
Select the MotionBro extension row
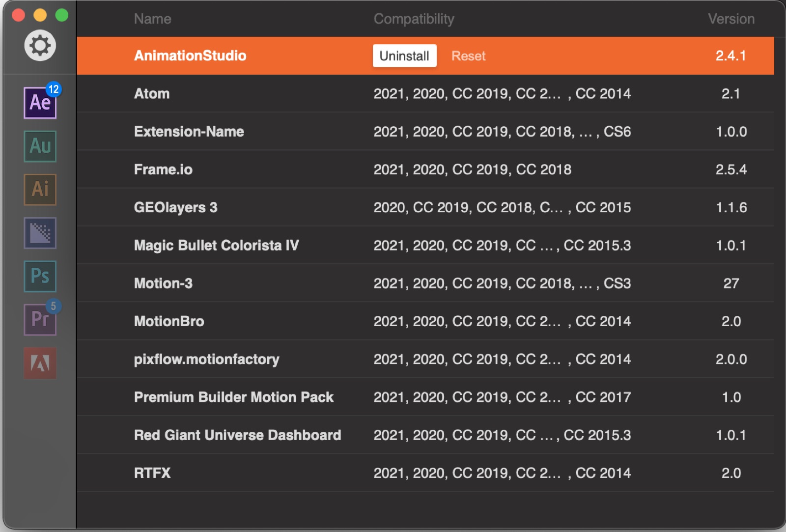pyautogui.click(x=425, y=321)
